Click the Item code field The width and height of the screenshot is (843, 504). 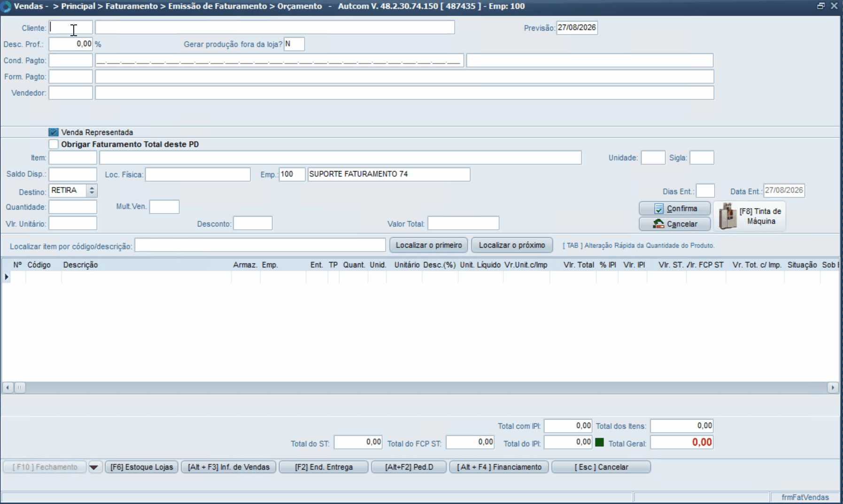pyautogui.click(x=73, y=158)
